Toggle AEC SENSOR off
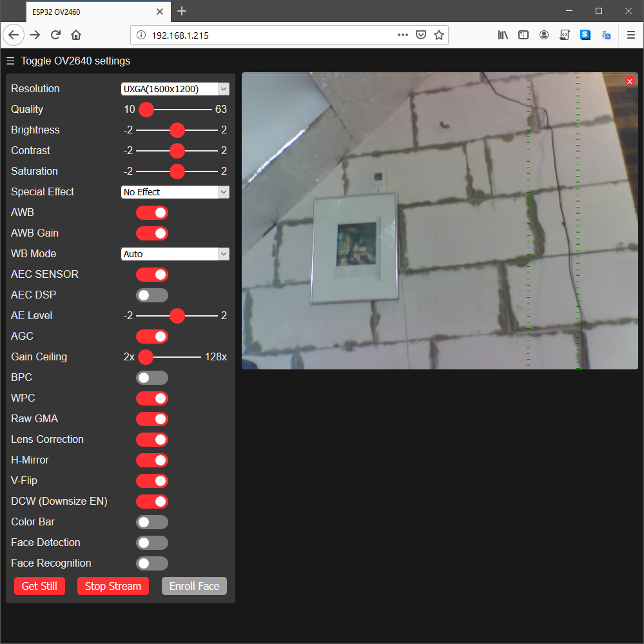The width and height of the screenshot is (644, 644). pyautogui.click(x=152, y=275)
